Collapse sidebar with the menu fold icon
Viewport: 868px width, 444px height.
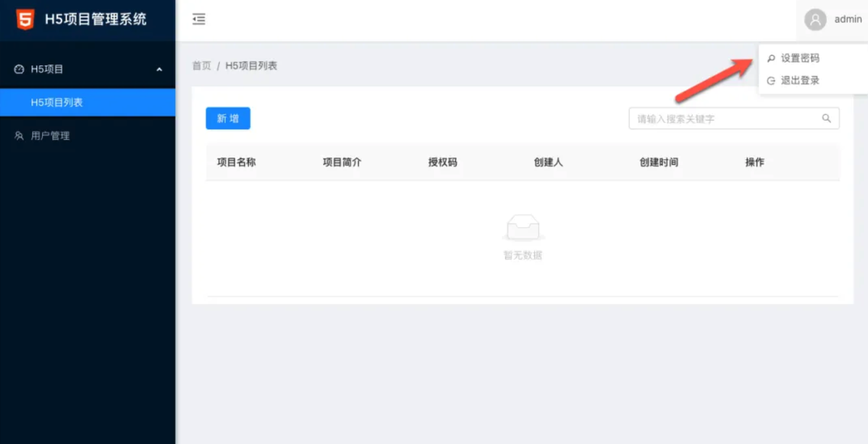click(198, 19)
